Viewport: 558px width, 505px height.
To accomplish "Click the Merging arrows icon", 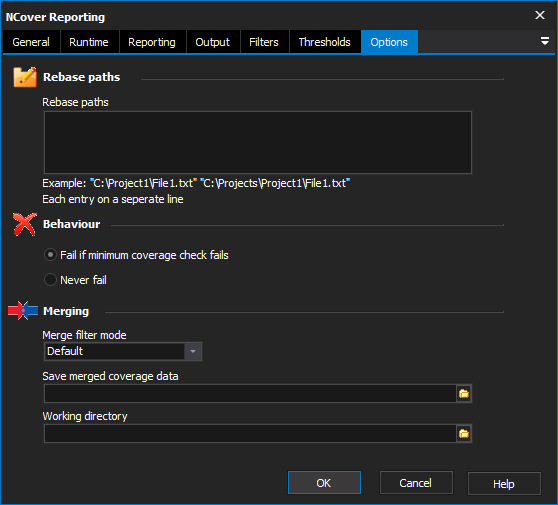I will point(23,311).
